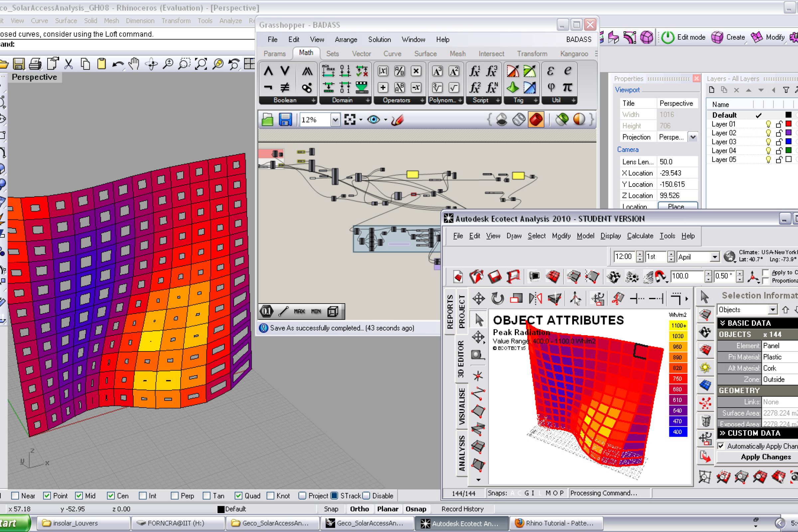798x532 pixels.
Task: Select the epsilon component in Util panel
Action: pyautogui.click(x=550, y=71)
